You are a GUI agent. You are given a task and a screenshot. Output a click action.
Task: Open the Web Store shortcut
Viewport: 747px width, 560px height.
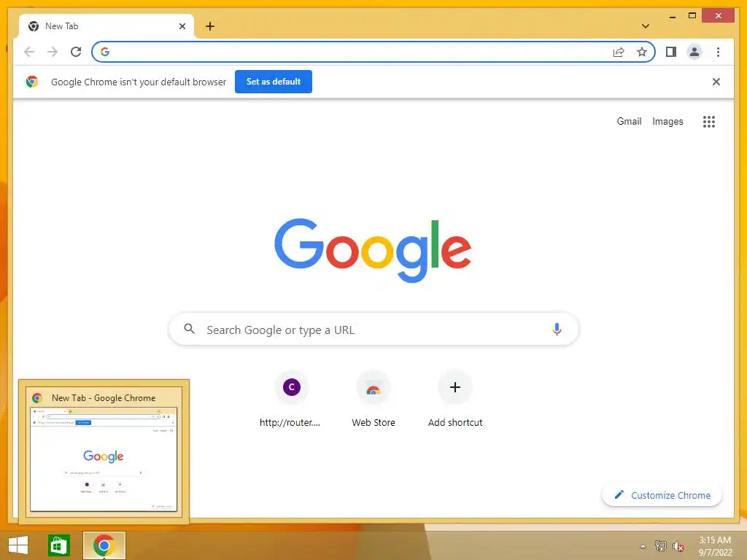pyautogui.click(x=373, y=400)
